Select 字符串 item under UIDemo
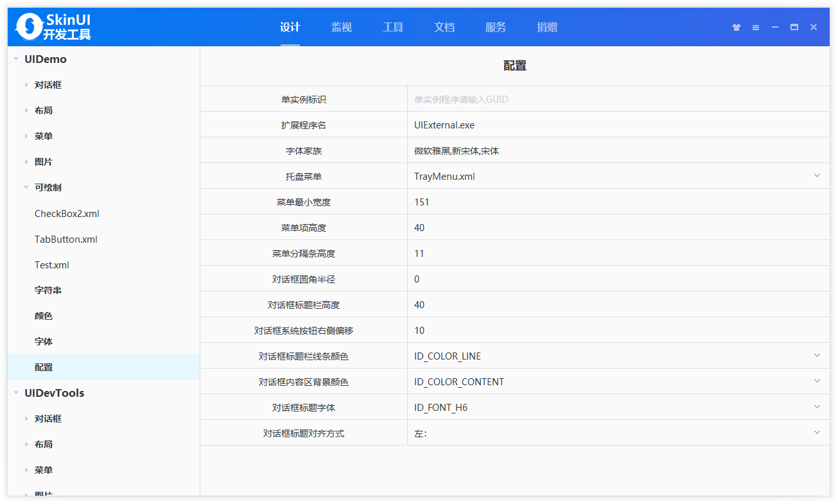 [48, 290]
